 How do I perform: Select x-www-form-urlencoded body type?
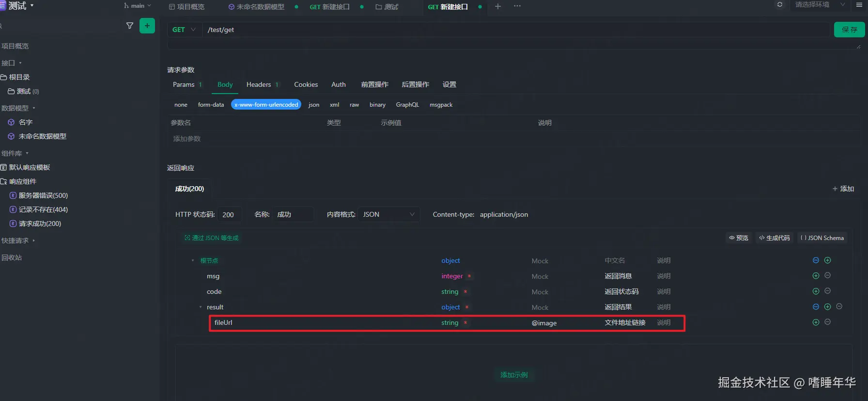pyautogui.click(x=266, y=105)
